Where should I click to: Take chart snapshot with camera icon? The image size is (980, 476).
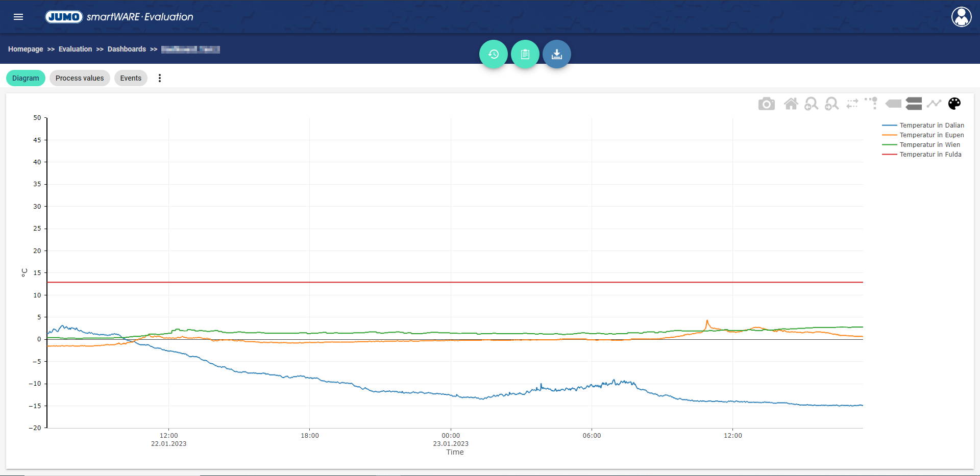(x=766, y=104)
